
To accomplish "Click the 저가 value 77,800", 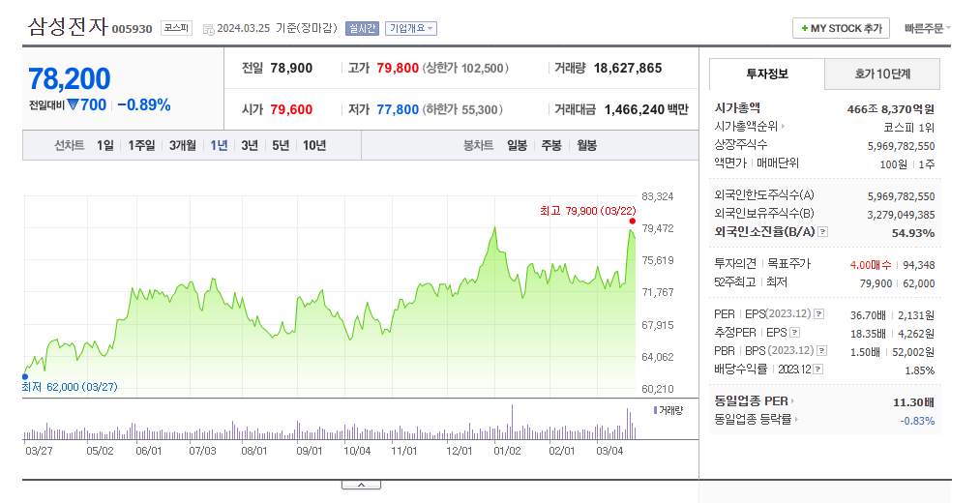I will click(398, 110).
